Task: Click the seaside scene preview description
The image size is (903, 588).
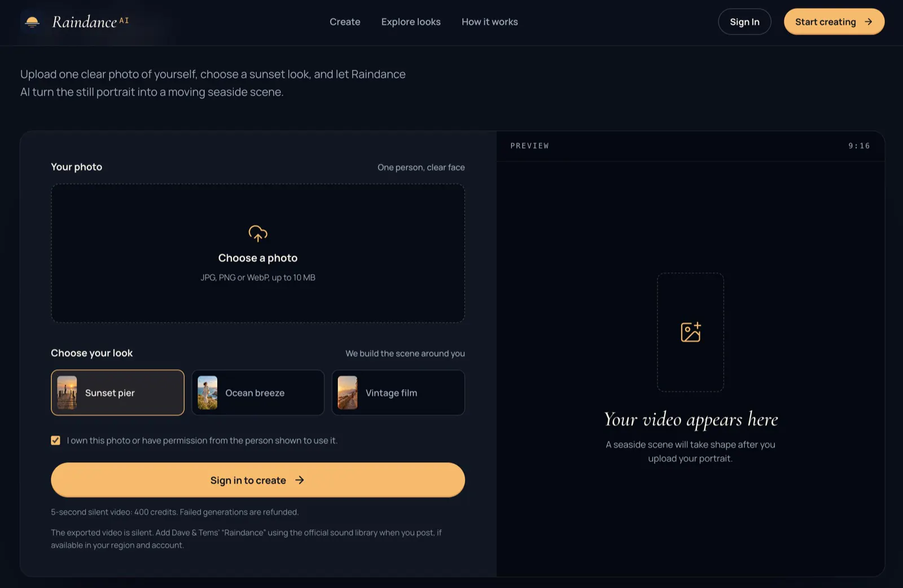Action: pyautogui.click(x=691, y=451)
